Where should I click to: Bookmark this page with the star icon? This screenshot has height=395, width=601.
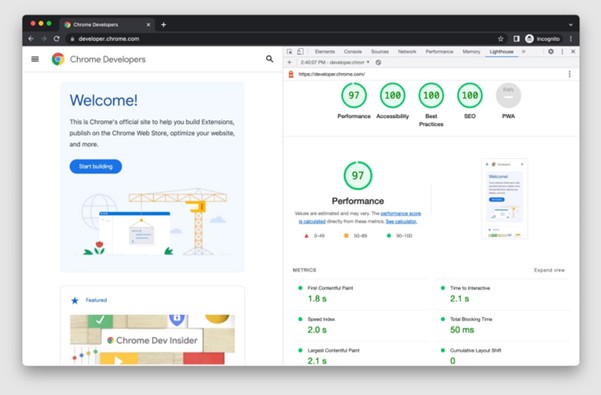[x=501, y=39]
